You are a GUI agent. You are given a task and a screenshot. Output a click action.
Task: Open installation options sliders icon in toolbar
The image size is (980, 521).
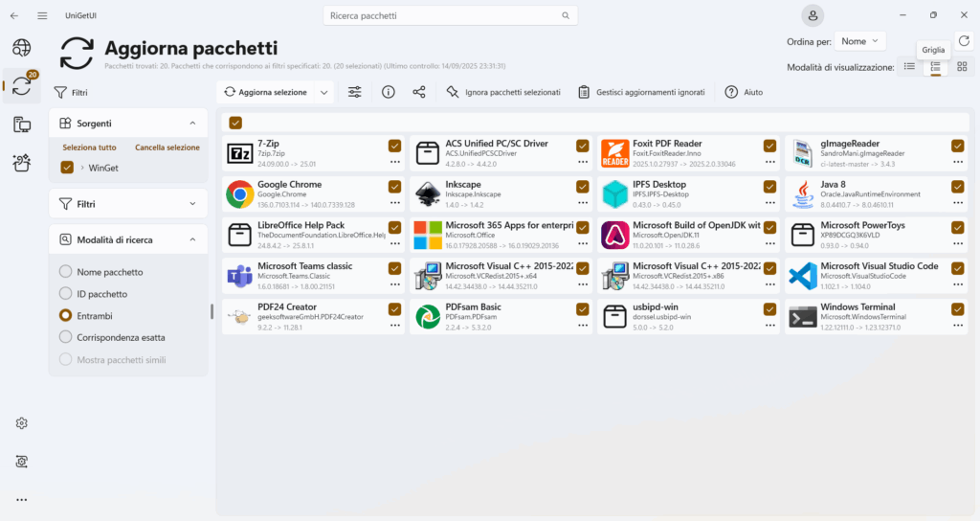pyautogui.click(x=354, y=93)
